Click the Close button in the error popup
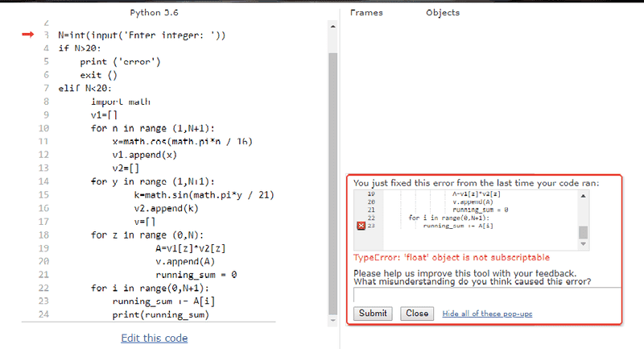644x349 pixels. pyautogui.click(x=417, y=314)
